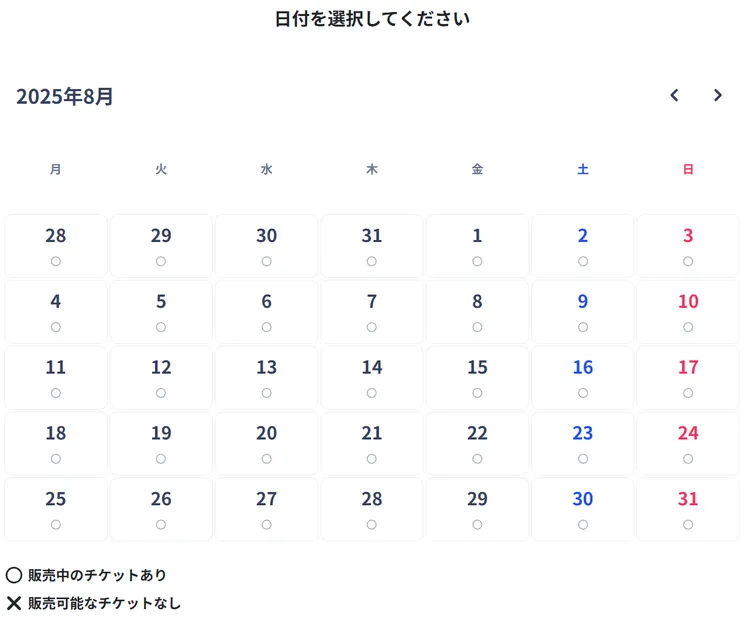Select August 1 on the calendar
Image resolution: width=740 pixels, height=631 pixels.
[477, 246]
